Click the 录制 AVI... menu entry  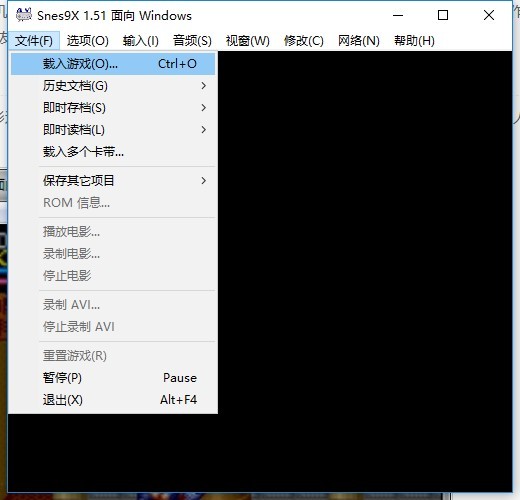pos(113,305)
